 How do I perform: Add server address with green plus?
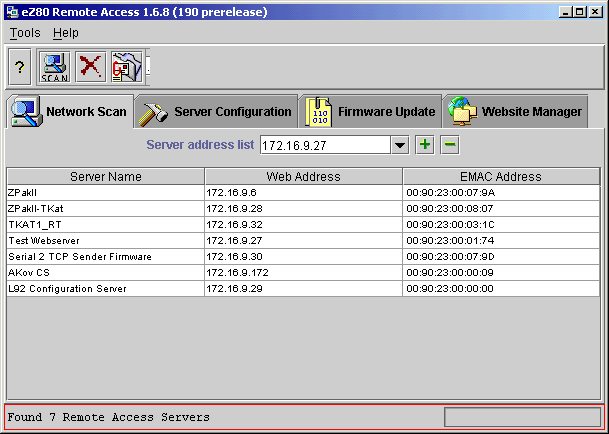tap(425, 145)
